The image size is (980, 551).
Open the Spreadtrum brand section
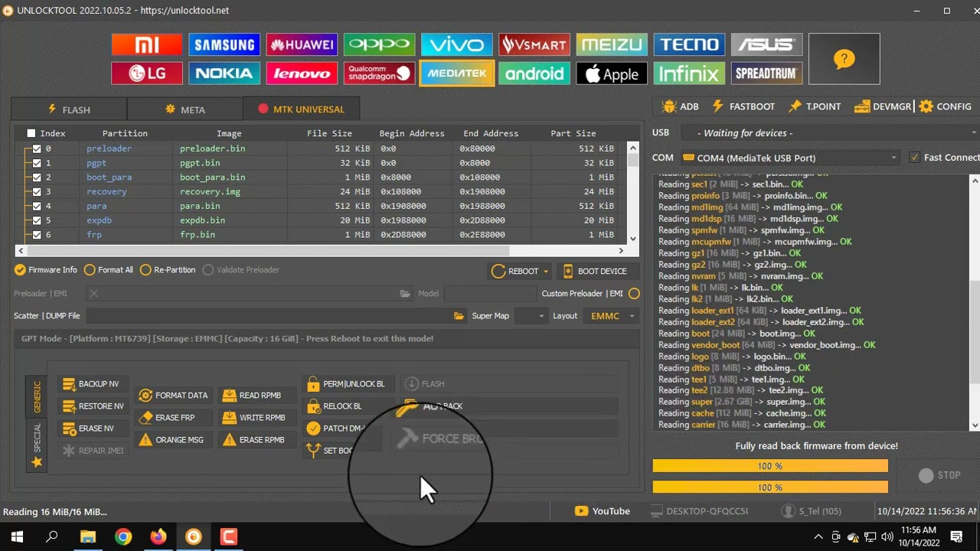(x=766, y=73)
